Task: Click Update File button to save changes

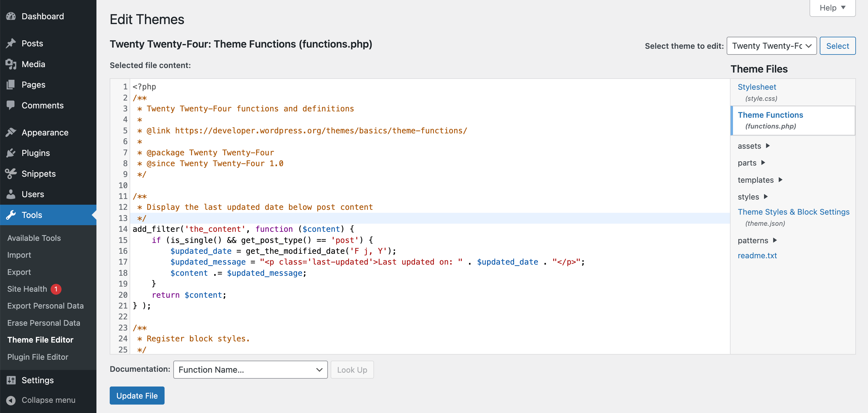Action: pos(137,395)
